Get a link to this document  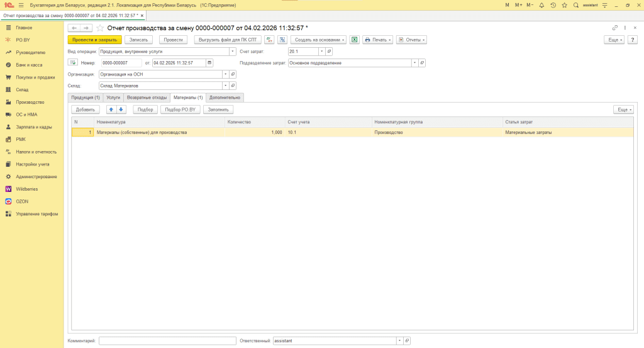(x=615, y=28)
